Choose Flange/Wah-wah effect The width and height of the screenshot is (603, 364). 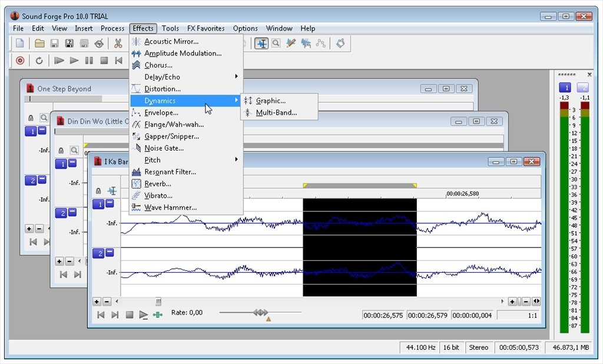coord(187,125)
